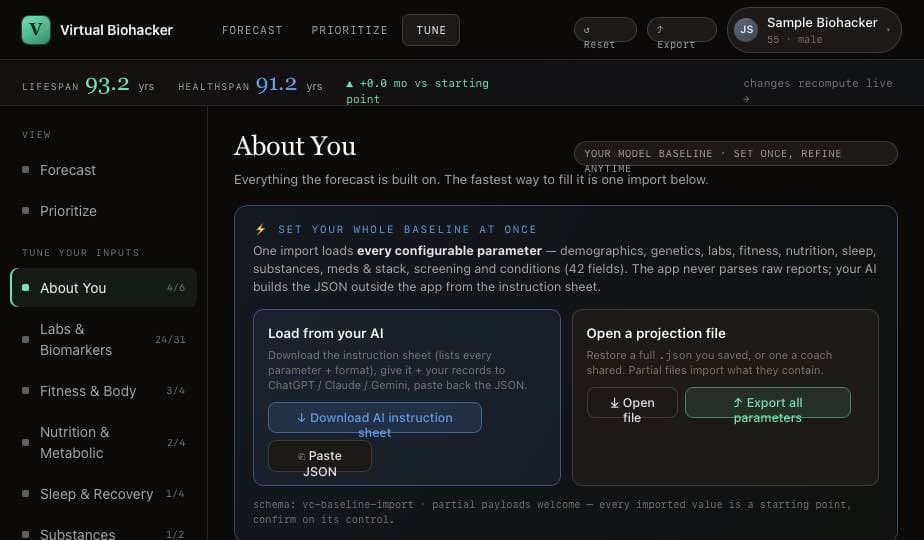Click 'SET YOUR WHOLE BASELINE AT ONCE' heading
This screenshot has height=540, width=924.
click(x=407, y=229)
